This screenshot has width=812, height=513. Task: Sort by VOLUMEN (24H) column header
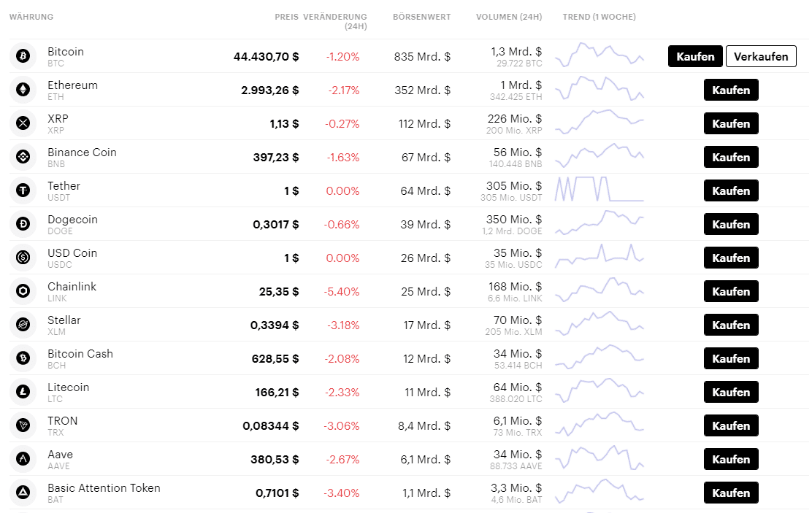coord(509,17)
